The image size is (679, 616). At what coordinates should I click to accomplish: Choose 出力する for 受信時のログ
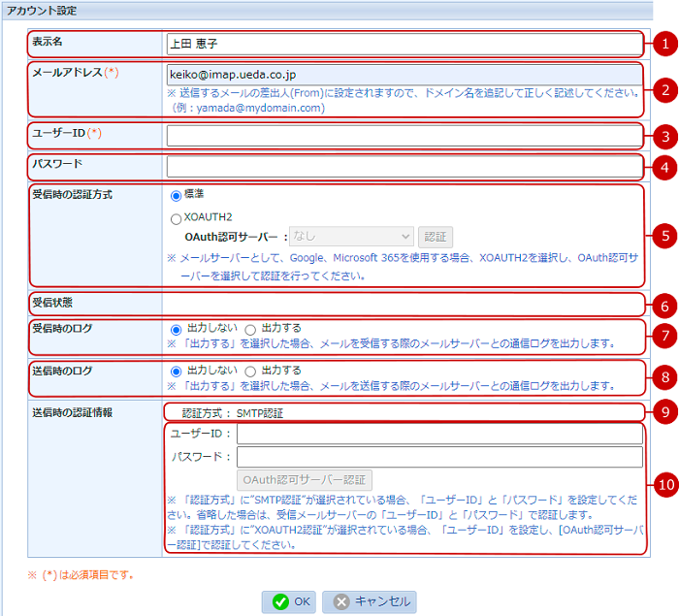tap(250, 330)
